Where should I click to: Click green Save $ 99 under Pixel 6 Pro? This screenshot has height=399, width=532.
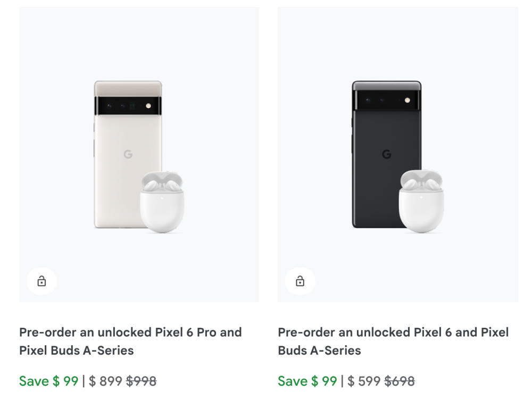coord(48,381)
